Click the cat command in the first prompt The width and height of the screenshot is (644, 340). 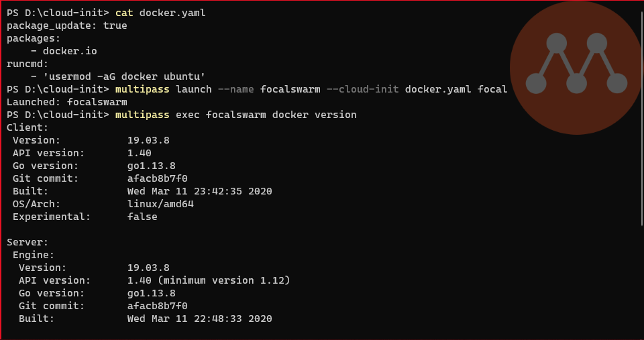coord(124,13)
